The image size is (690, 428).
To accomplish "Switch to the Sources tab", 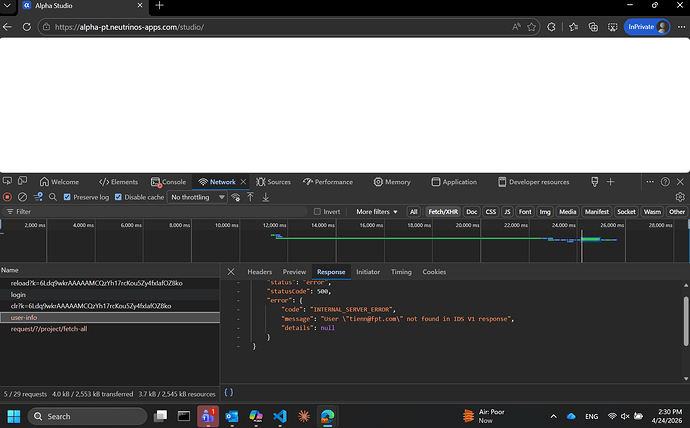I will (x=273, y=182).
